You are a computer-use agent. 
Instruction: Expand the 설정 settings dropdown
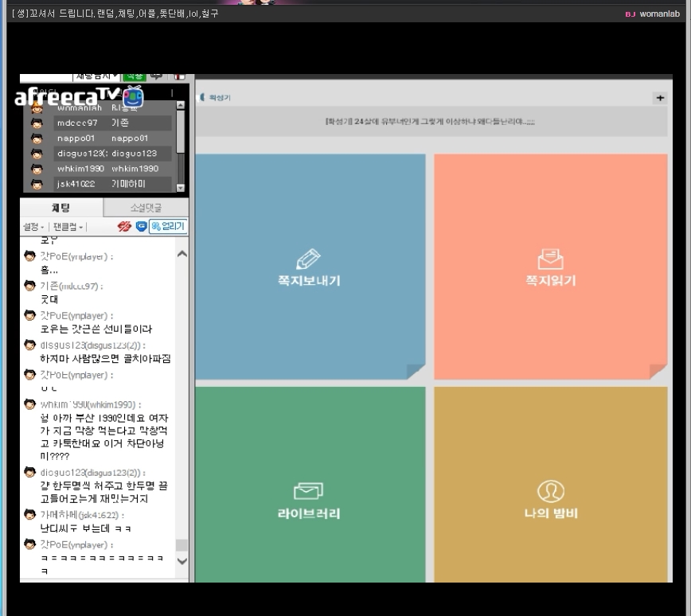33,228
